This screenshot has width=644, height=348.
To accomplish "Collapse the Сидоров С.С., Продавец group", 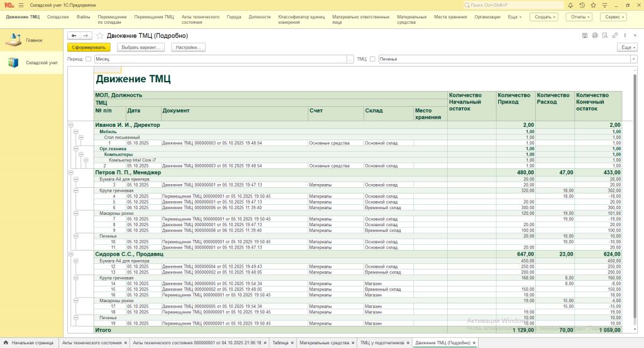I will point(70,254).
